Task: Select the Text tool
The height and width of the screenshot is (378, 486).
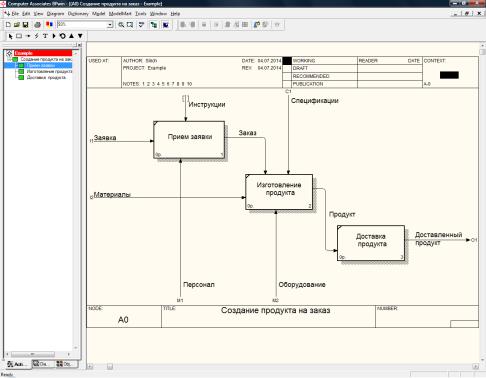Action: [x=45, y=36]
